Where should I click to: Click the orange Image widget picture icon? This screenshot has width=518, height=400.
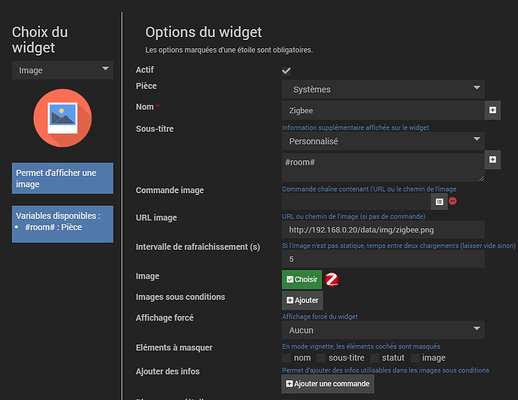tap(62, 118)
